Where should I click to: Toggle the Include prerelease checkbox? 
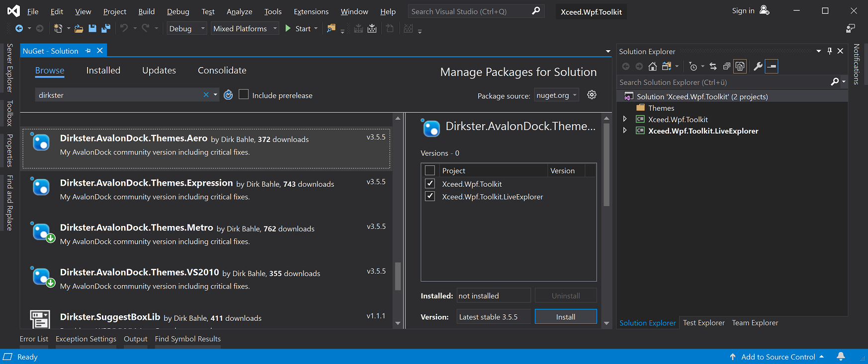244,94
